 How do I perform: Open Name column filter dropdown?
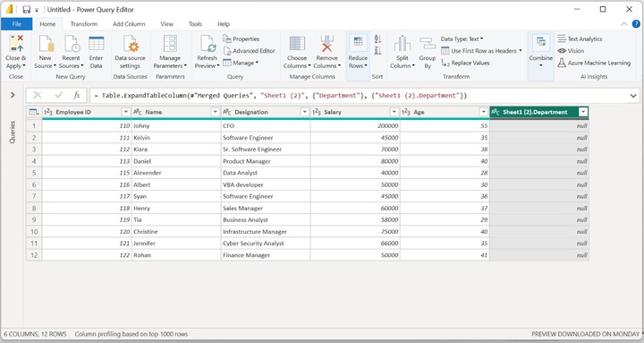click(x=216, y=112)
